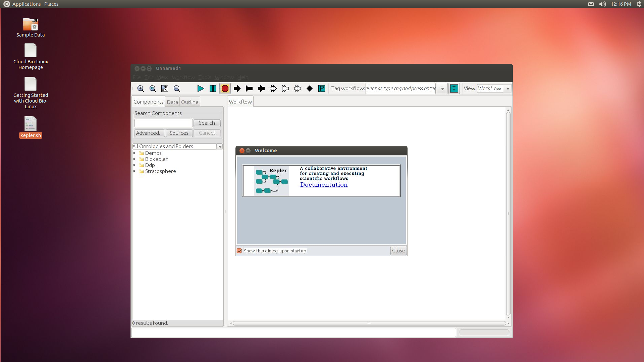Image resolution: width=644 pixels, height=362 pixels.
Task: Toggle Show this dialog upon startup
Action: pyautogui.click(x=239, y=251)
